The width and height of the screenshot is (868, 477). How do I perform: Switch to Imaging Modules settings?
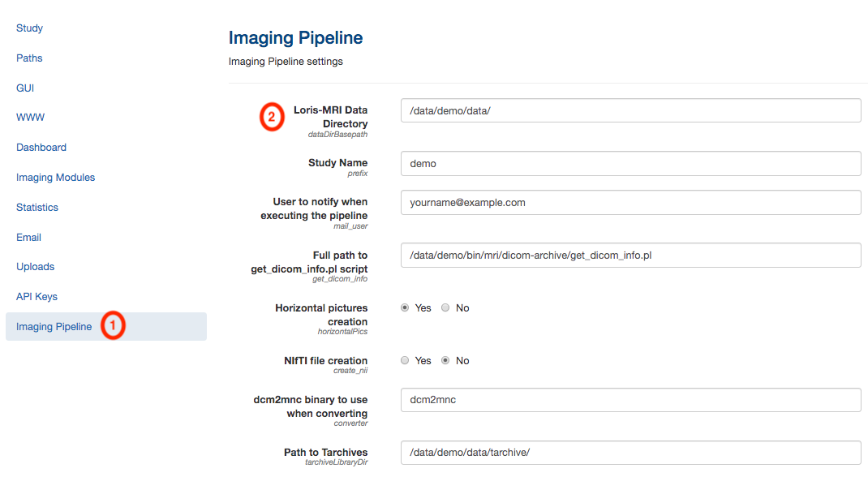(55, 177)
